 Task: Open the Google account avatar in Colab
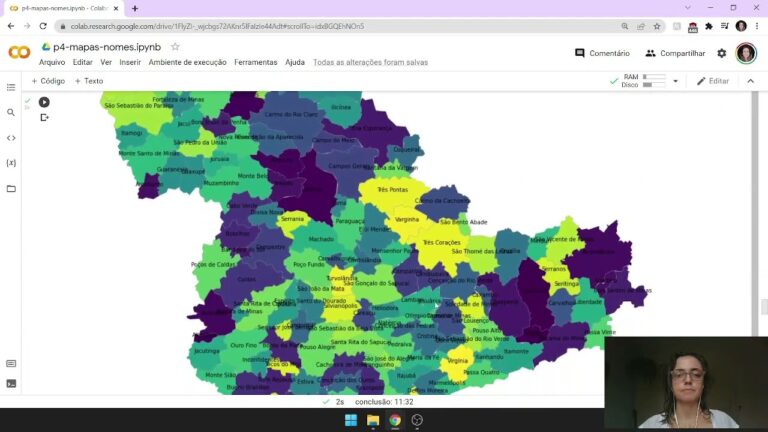pyautogui.click(x=745, y=53)
